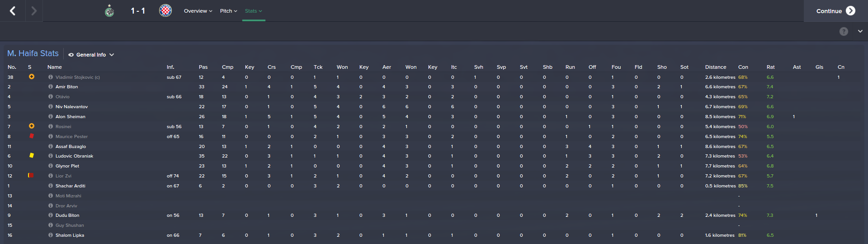Expand the chevron next to help icon
868x244 pixels.
[860, 31]
